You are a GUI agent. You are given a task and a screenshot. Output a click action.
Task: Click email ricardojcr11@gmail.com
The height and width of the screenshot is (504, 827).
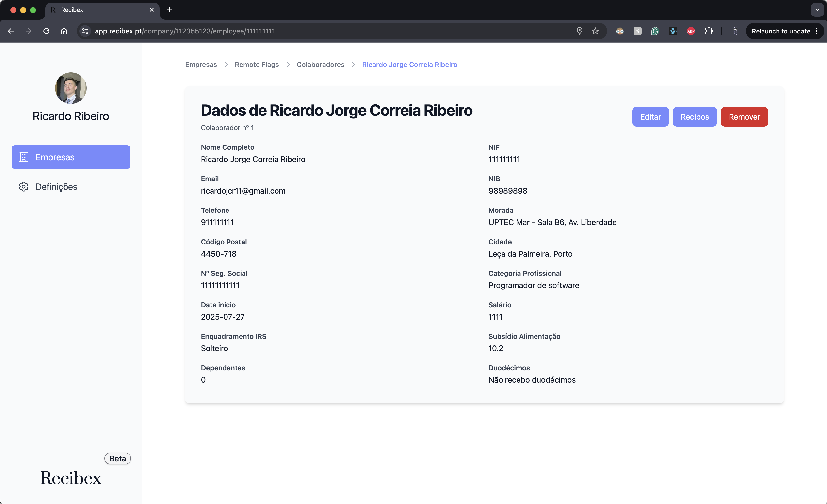point(243,191)
